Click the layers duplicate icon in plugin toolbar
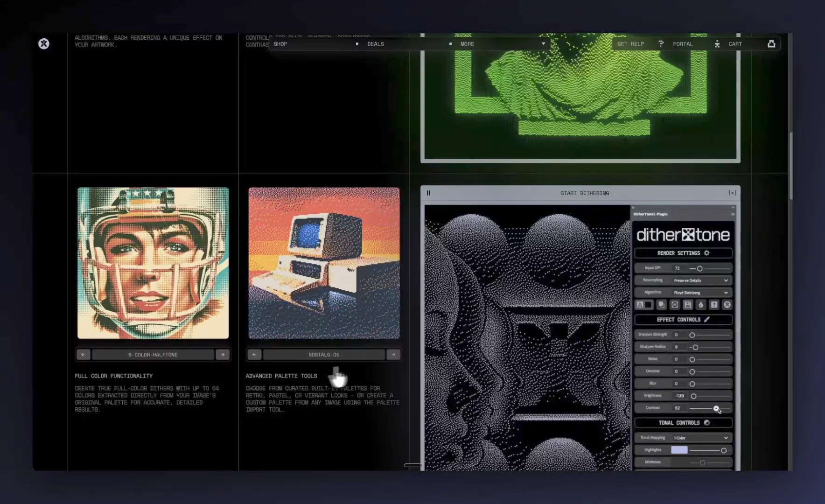This screenshot has height=504, width=825. pyautogui.click(x=661, y=305)
